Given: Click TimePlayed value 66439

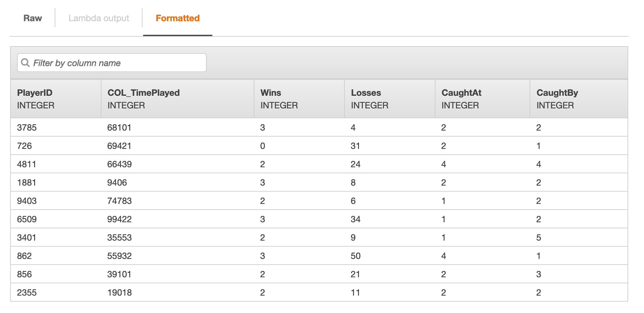Looking at the screenshot, I should (119, 164).
